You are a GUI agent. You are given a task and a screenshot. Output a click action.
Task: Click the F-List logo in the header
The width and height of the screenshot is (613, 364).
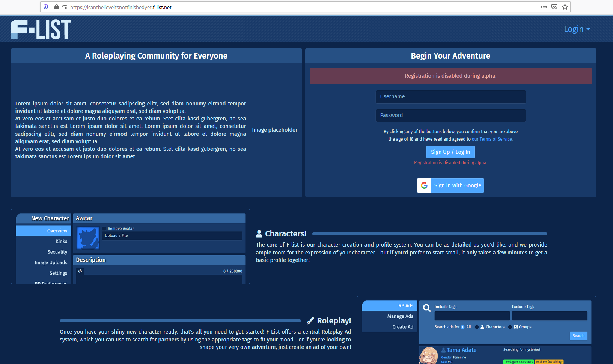[41, 29]
